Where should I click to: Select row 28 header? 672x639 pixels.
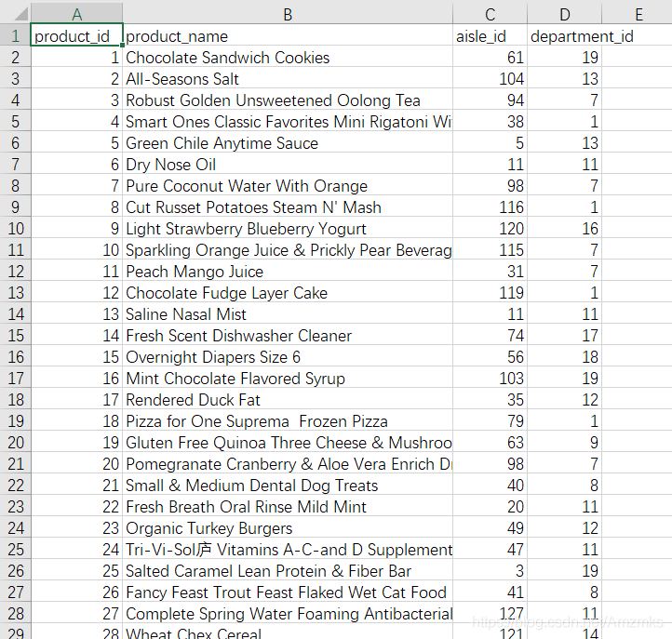[x=16, y=613]
